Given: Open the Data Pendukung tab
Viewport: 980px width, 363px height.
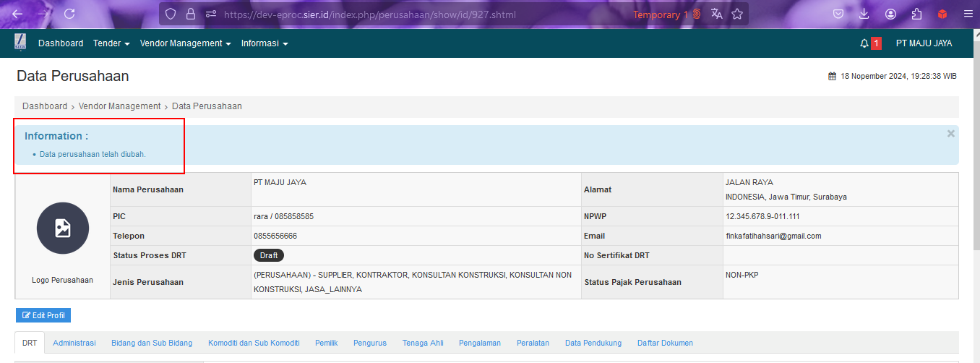Looking at the screenshot, I should pyautogui.click(x=593, y=343).
